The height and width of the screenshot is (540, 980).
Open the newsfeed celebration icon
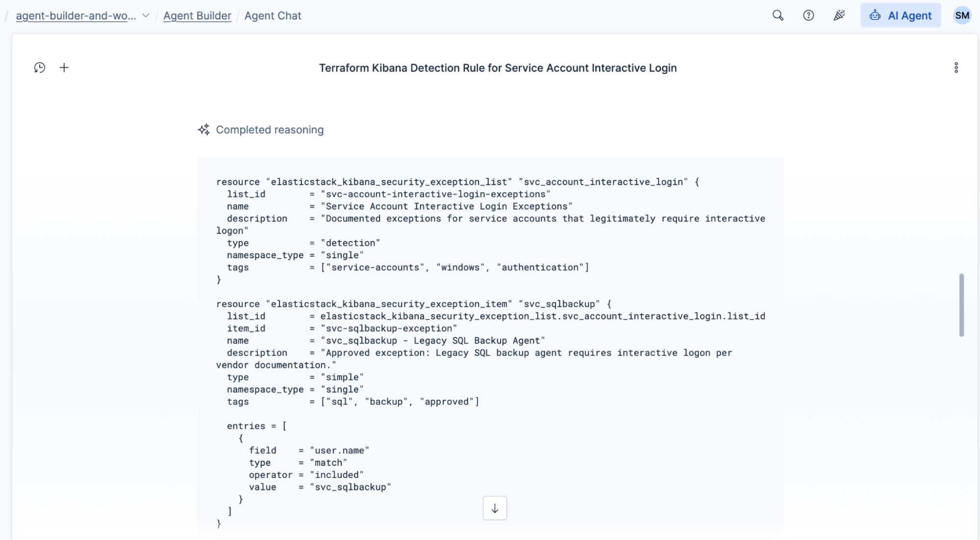pyautogui.click(x=839, y=15)
